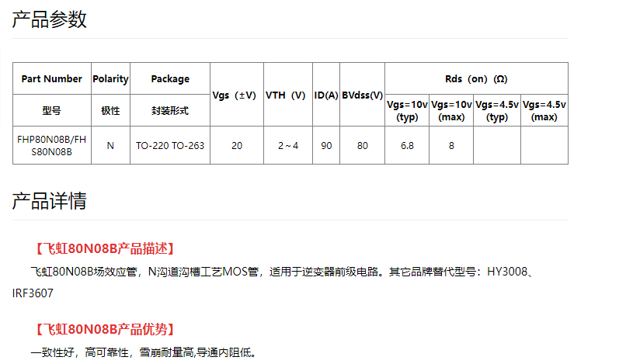This screenshot has width=633, height=364.
Task: Click the BVdss(V) column header
Action: click(362, 95)
